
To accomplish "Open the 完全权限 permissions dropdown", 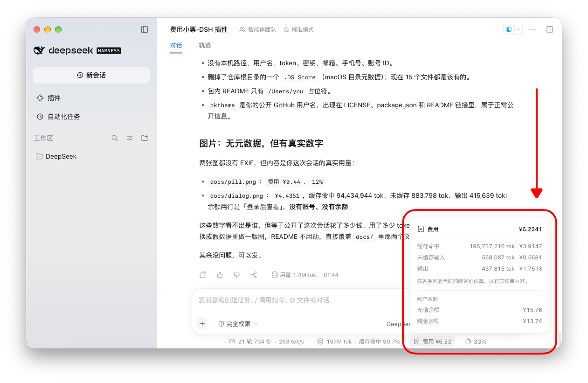I will click(x=238, y=324).
